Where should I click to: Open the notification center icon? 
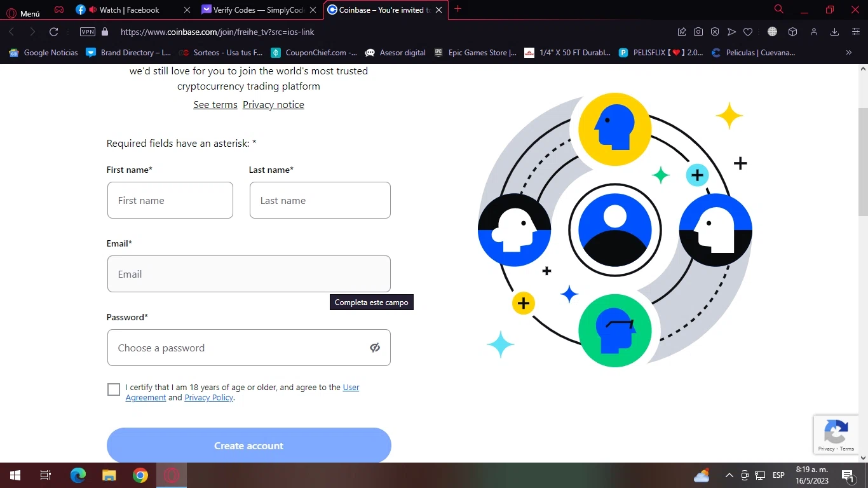pyautogui.click(x=848, y=475)
